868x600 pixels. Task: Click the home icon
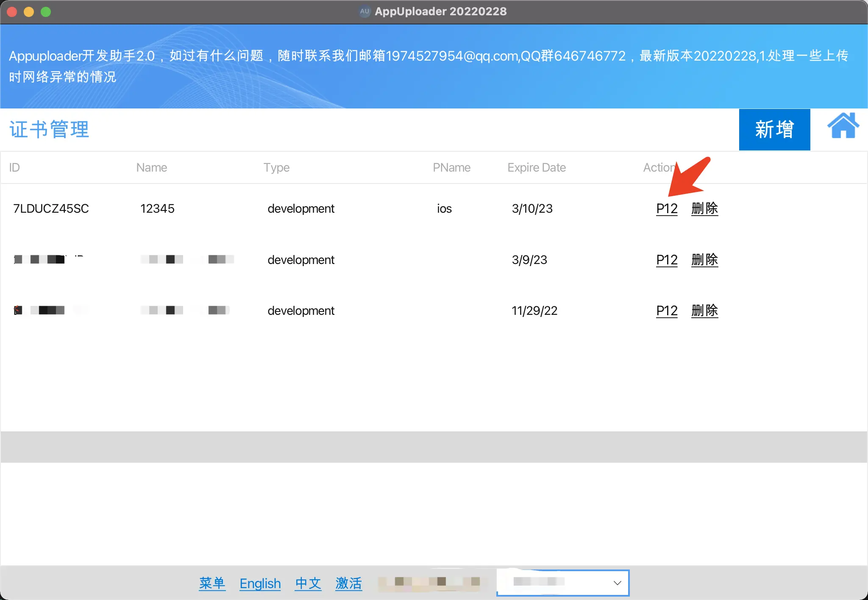(843, 126)
